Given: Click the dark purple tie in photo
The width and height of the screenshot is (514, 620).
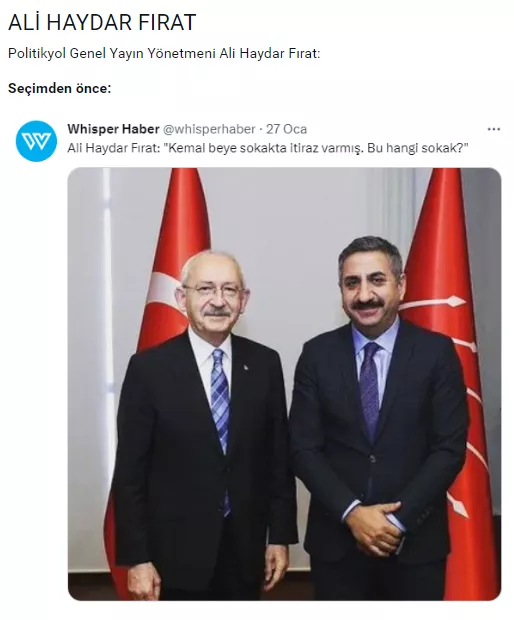Looking at the screenshot, I should 369,391.
